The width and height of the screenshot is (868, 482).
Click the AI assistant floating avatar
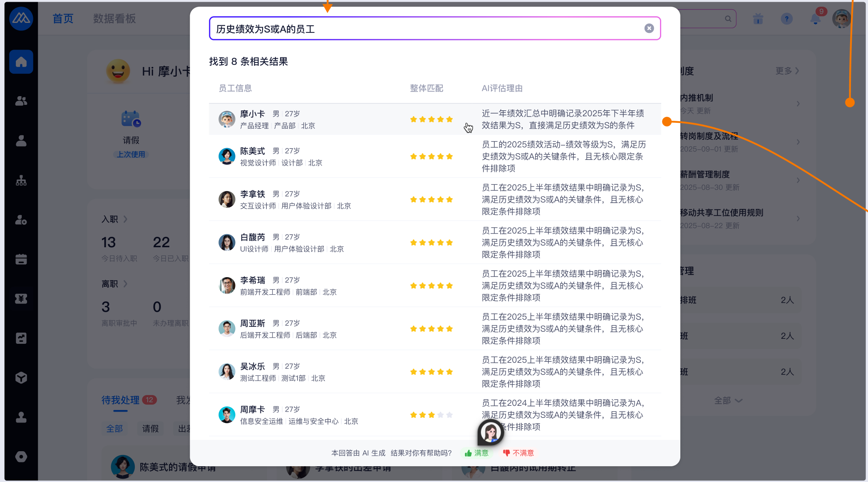491,432
